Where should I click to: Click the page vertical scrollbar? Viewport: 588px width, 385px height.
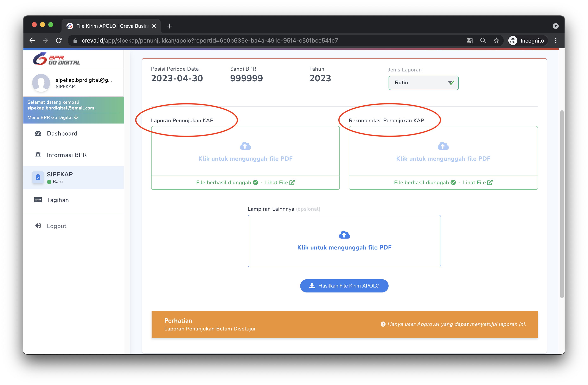coord(562,204)
